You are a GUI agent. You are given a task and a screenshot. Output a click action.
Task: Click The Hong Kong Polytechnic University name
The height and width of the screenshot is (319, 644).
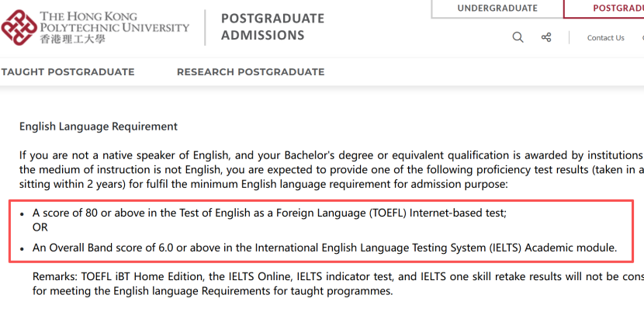click(x=114, y=23)
